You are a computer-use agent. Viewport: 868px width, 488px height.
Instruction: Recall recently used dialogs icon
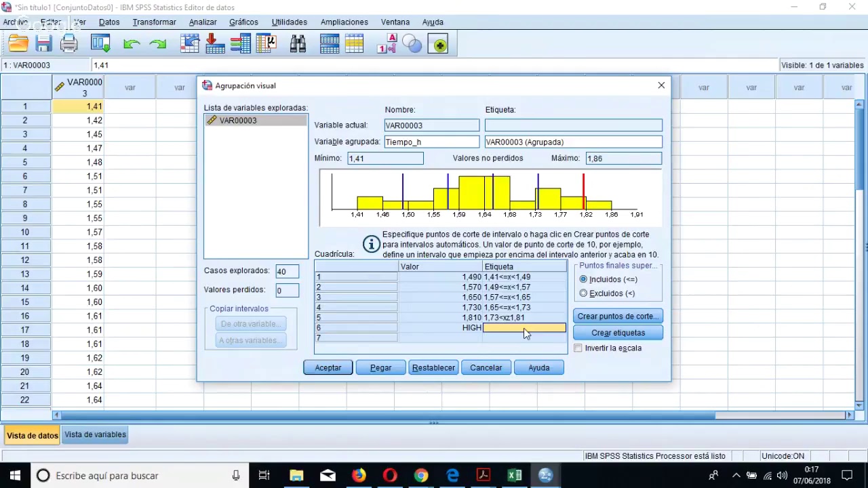(x=101, y=44)
